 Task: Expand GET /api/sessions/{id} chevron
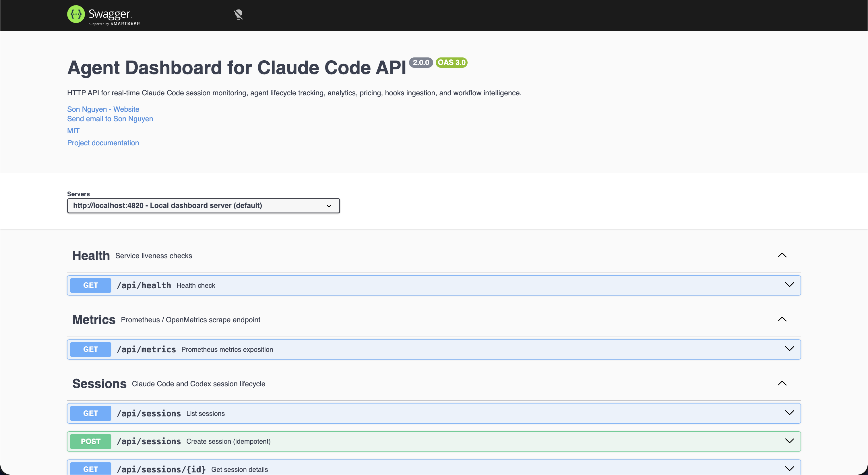coord(789,469)
